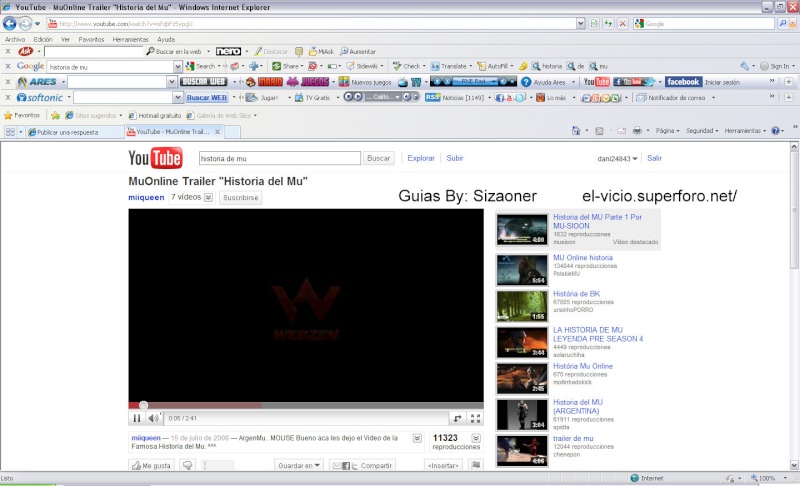
Task: Click the Me gusta thumbs-up button
Action: point(152,465)
